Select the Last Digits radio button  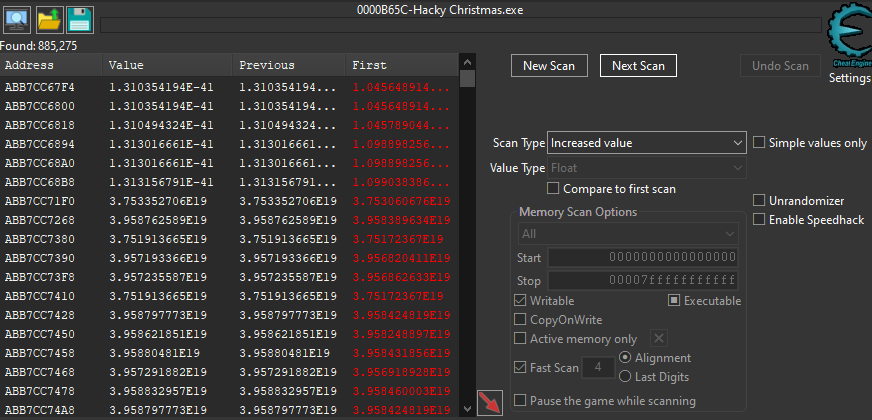click(654, 377)
